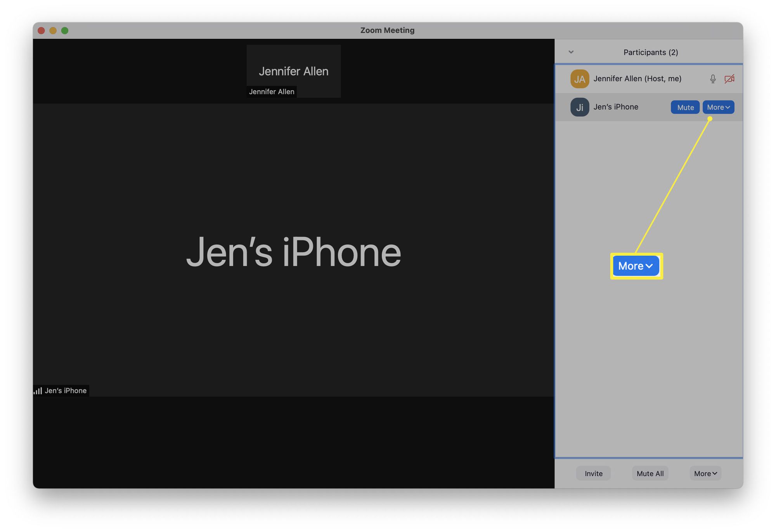Click the Ji avatar for Jen's iPhone
776x532 pixels.
tap(580, 107)
